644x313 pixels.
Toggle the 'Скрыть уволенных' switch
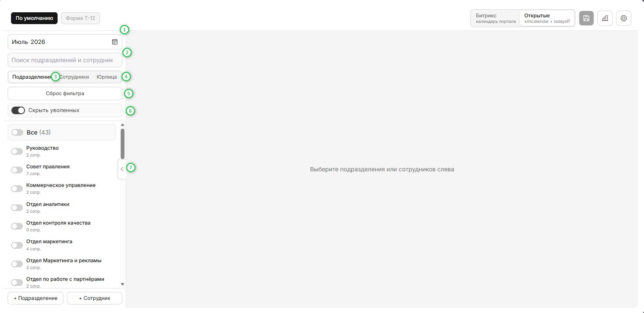[x=18, y=110]
